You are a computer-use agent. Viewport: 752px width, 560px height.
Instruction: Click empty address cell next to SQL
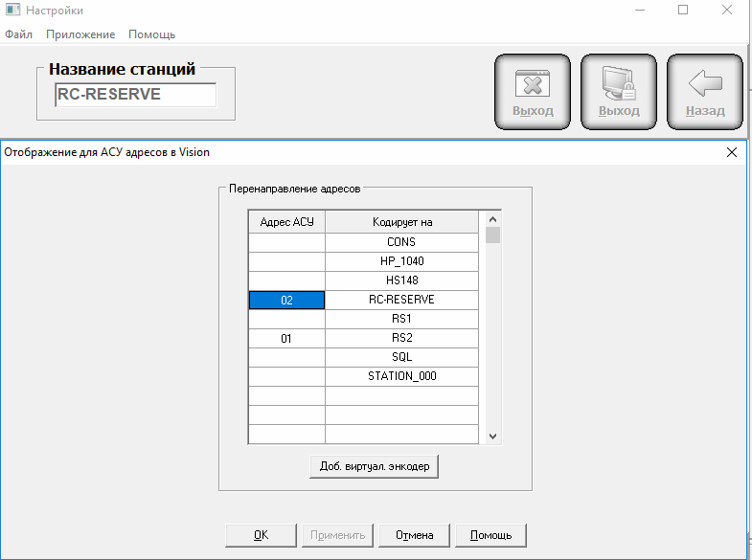286,357
